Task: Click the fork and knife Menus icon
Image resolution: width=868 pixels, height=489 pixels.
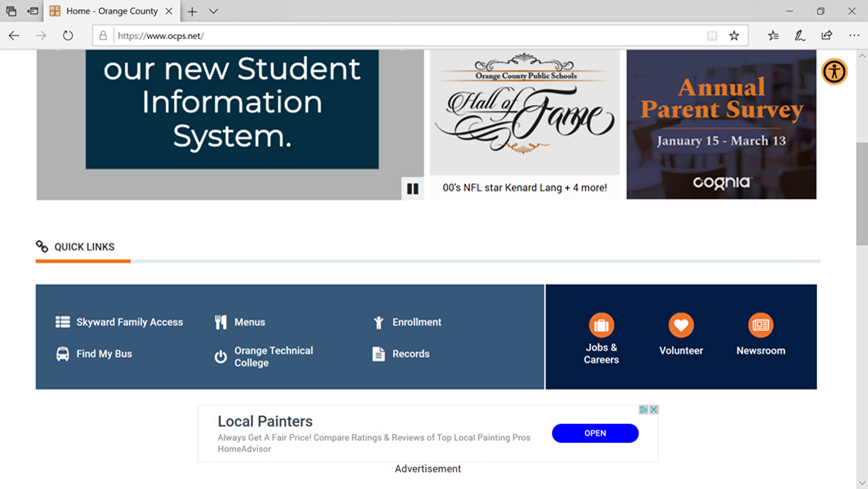Action: (x=220, y=322)
